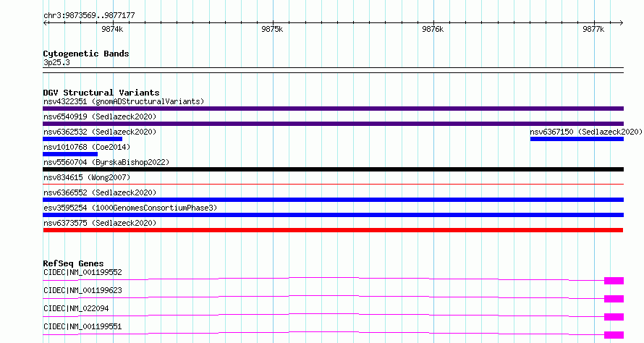
Task: Click the magenta exon of NM_001199623
Action: pos(614,299)
